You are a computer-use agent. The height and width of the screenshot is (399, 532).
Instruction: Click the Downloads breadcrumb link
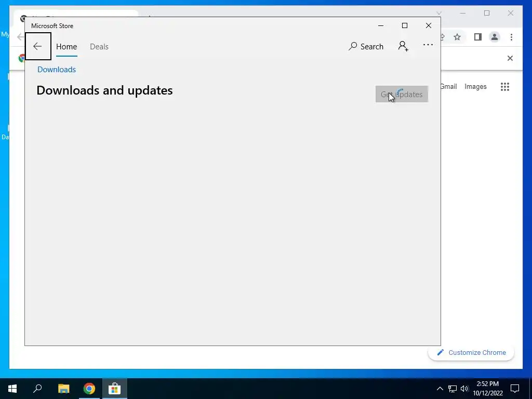pyautogui.click(x=57, y=69)
